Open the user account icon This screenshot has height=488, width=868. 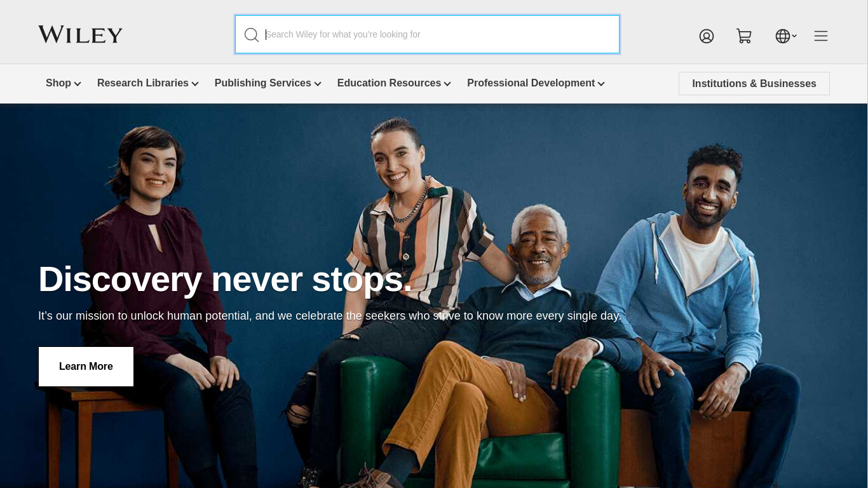707,36
